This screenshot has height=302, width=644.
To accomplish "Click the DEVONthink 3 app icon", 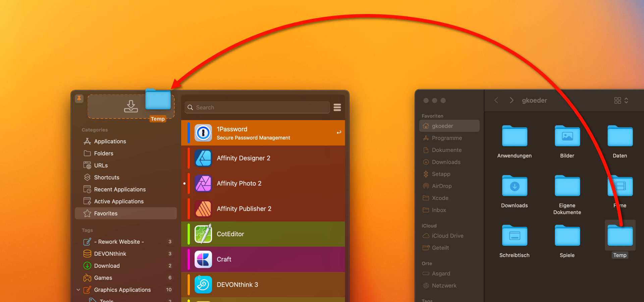I will 203,285.
